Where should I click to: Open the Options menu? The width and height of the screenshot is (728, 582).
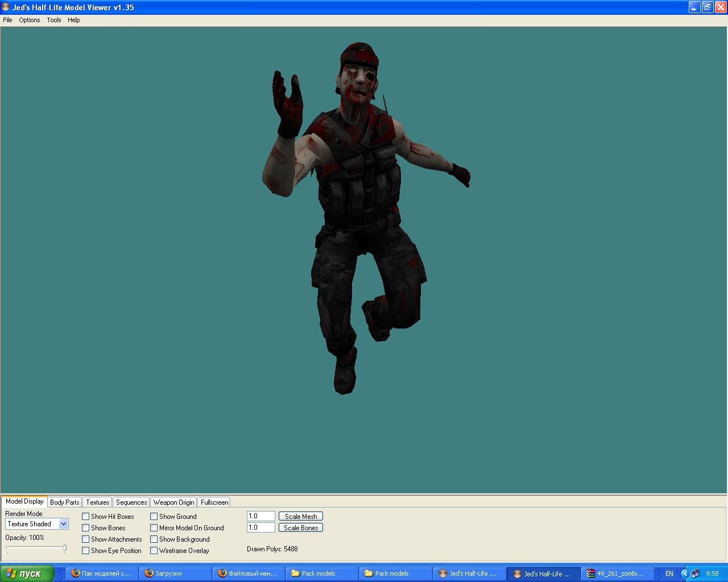pyautogui.click(x=30, y=20)
